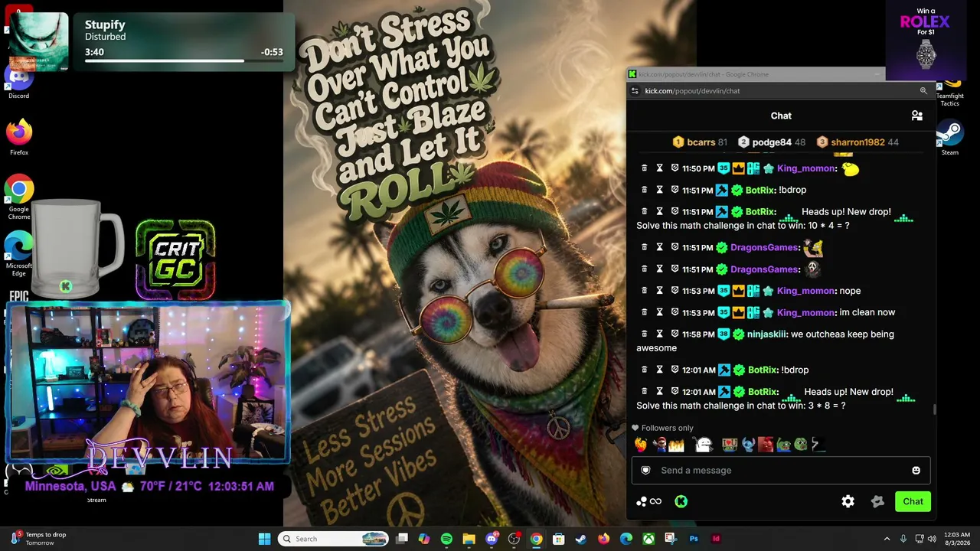Click the Win a Rolex ad thumbnail

(x=926, y=38)
